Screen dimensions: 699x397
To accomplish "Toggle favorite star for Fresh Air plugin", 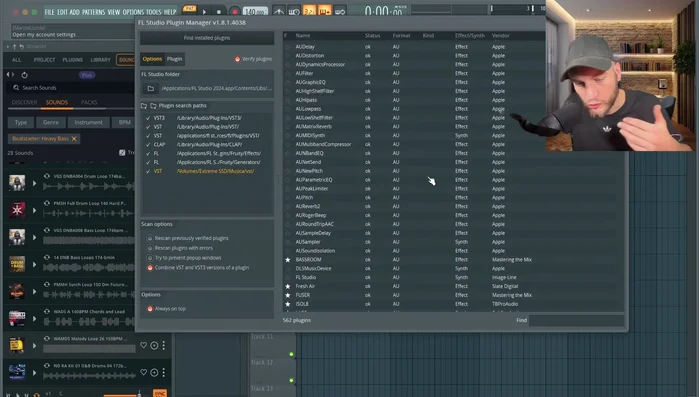I will tap(288, 286).
